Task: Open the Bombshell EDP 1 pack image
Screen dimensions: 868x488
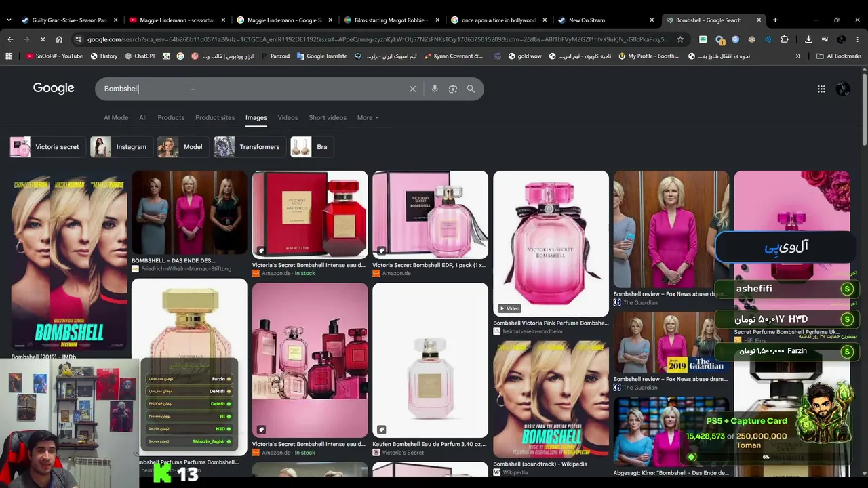Action: [430, 215]
